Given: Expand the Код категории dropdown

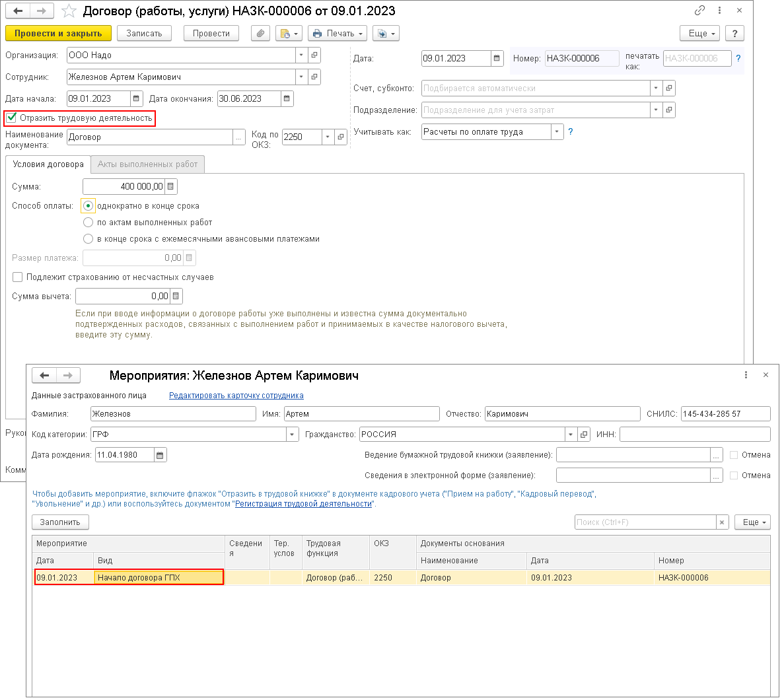Looking at the screenshot, I should [292, 435].
